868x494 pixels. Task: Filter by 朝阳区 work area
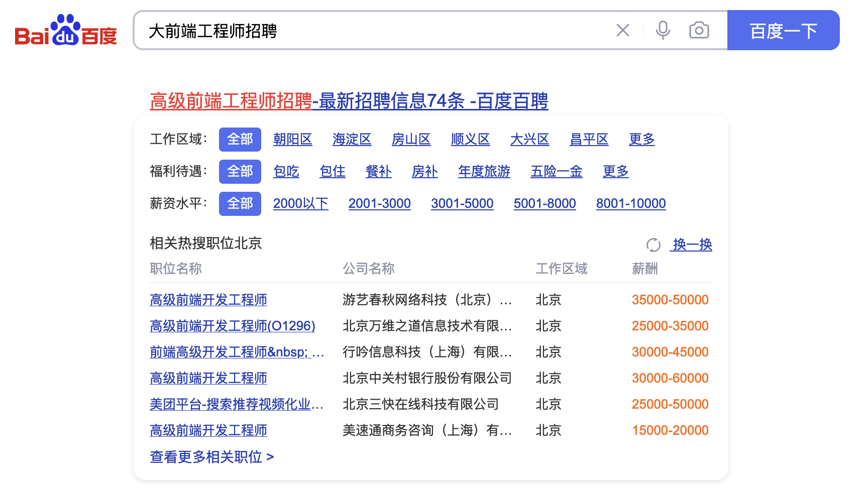292,140
